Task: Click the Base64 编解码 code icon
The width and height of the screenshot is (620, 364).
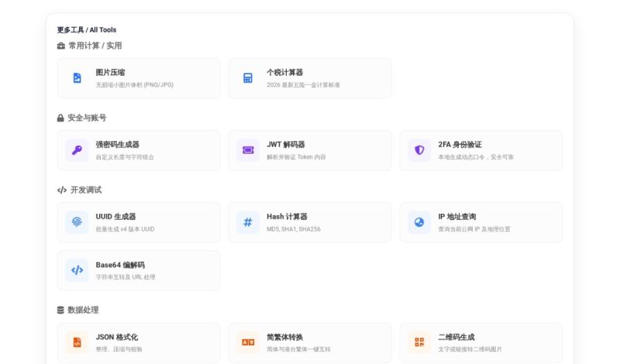Action: tap(77, 270)
